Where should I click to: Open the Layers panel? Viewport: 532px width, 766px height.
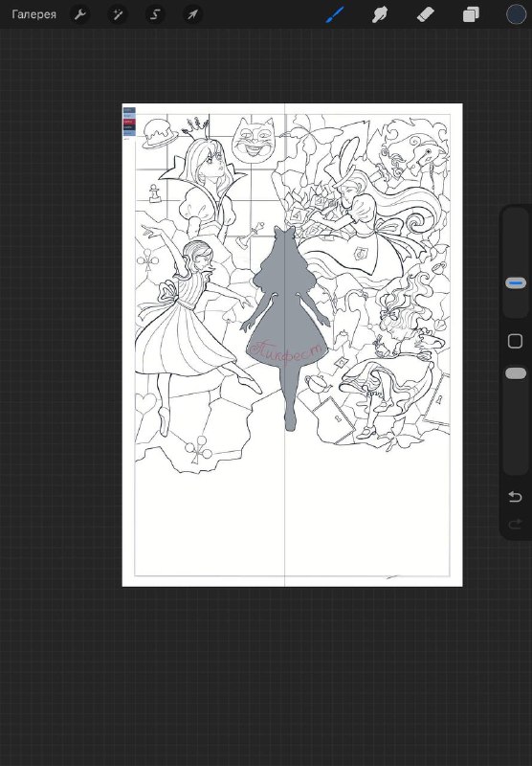coord(471,14)
